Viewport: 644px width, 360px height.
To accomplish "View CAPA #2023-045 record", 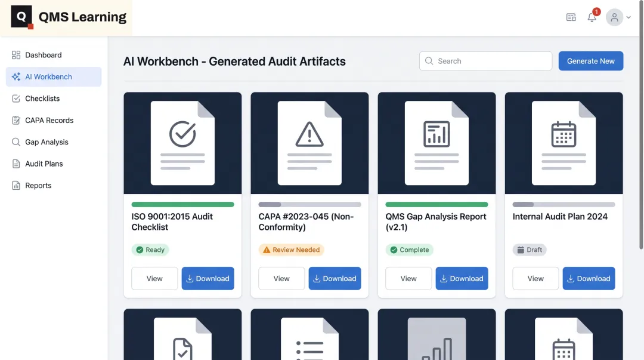I will tap(281, 279).
